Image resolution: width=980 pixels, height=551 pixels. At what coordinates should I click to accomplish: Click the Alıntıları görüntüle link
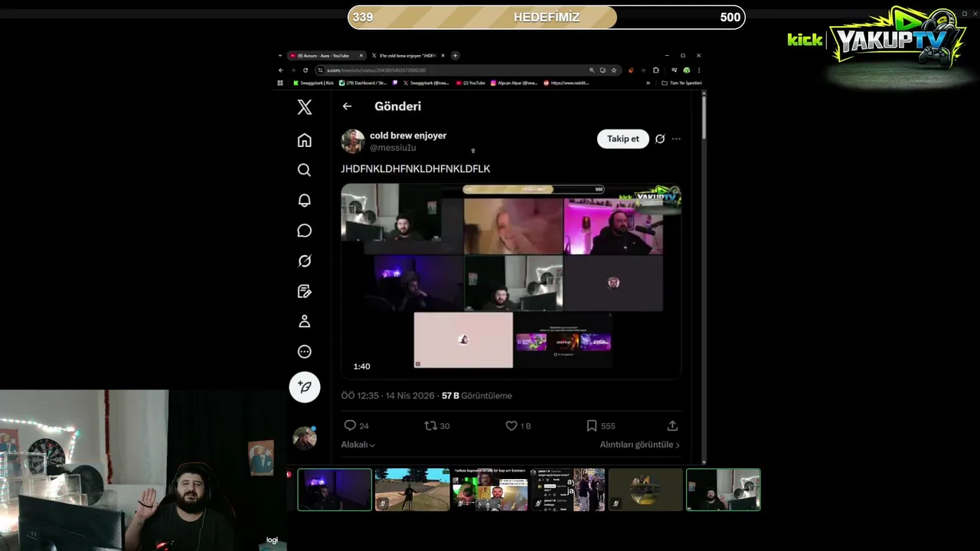639,445
